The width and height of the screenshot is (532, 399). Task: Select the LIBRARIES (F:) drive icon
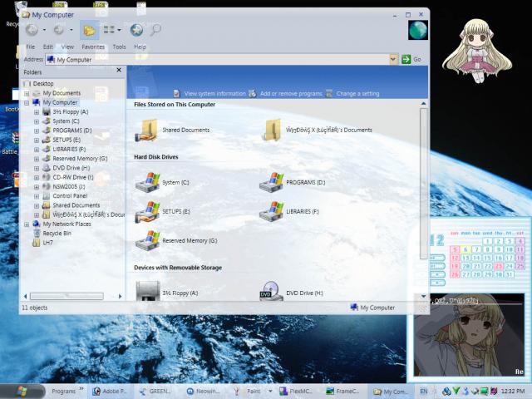click(x=272, y=212)
